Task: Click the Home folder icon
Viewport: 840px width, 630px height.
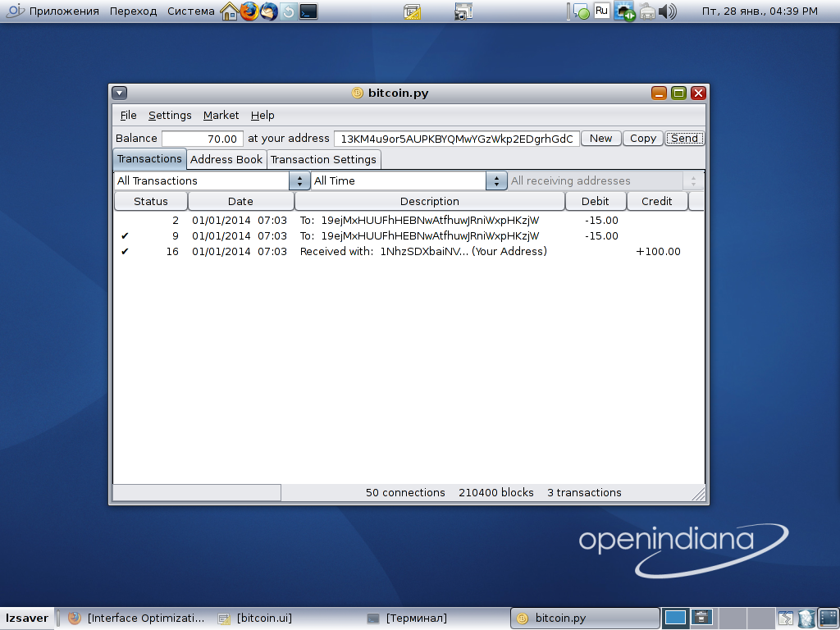Action: click(x=230, y=11)
